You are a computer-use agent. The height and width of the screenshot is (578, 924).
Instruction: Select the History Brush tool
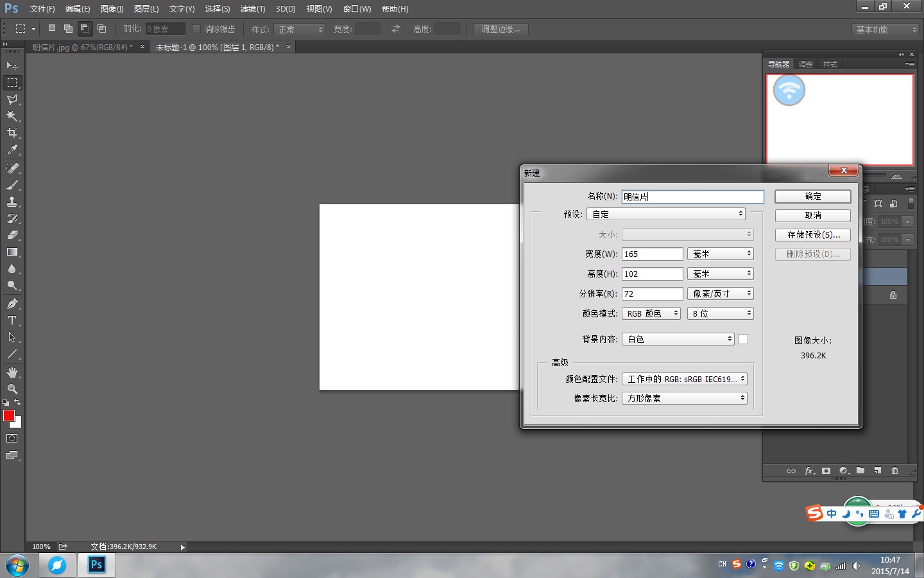tap(12, 218)
